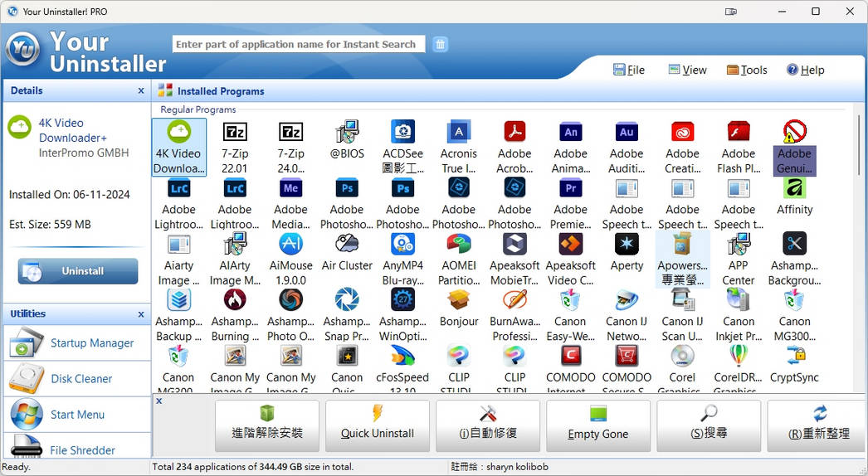Select the Canon IJ Scan Utility icon
868x476 pixels.
tap(683, 299)
